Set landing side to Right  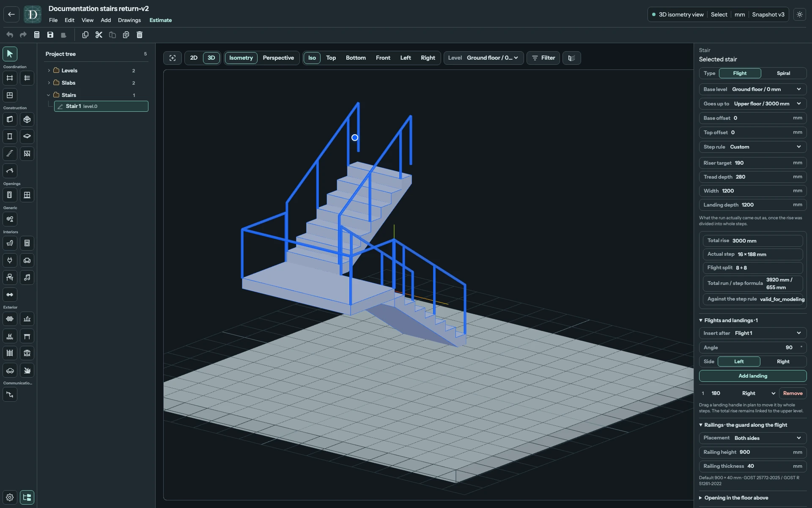[783, 362]
